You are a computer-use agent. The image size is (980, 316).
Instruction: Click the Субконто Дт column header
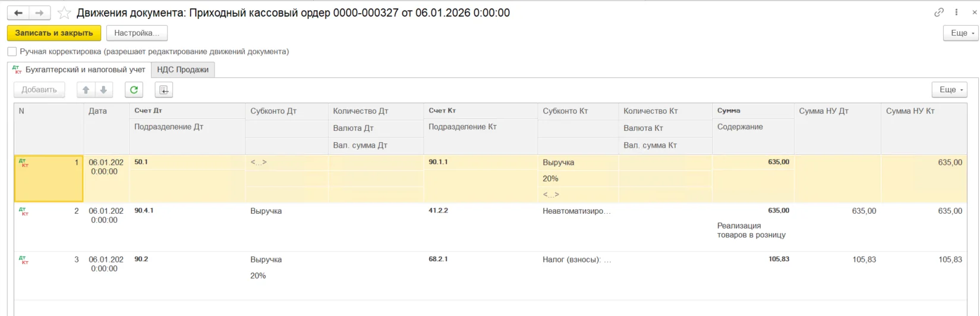286,111
